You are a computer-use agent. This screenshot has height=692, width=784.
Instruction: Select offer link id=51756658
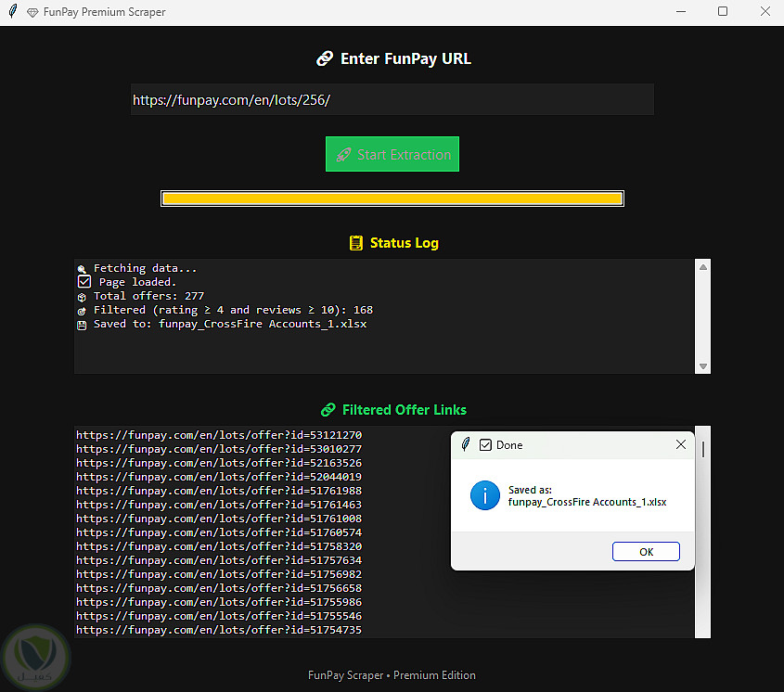point(219,588)
